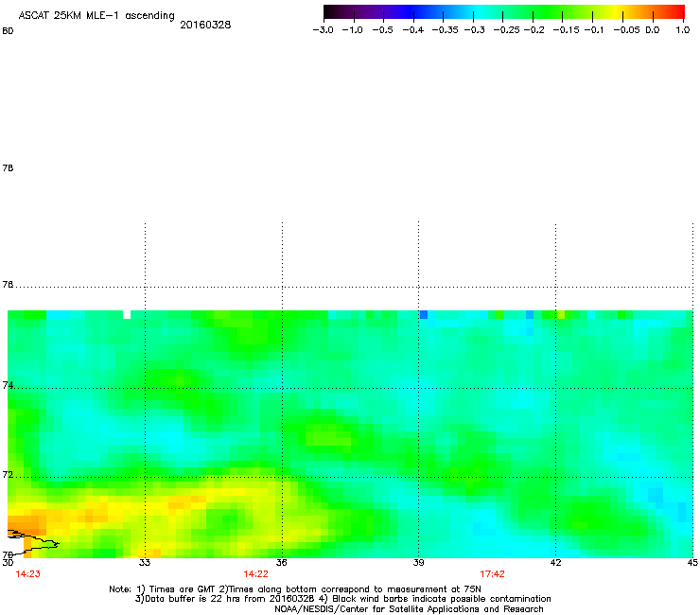Click the -0.2 color scale label
Screen dimensions: 700x615
(534, 30)
